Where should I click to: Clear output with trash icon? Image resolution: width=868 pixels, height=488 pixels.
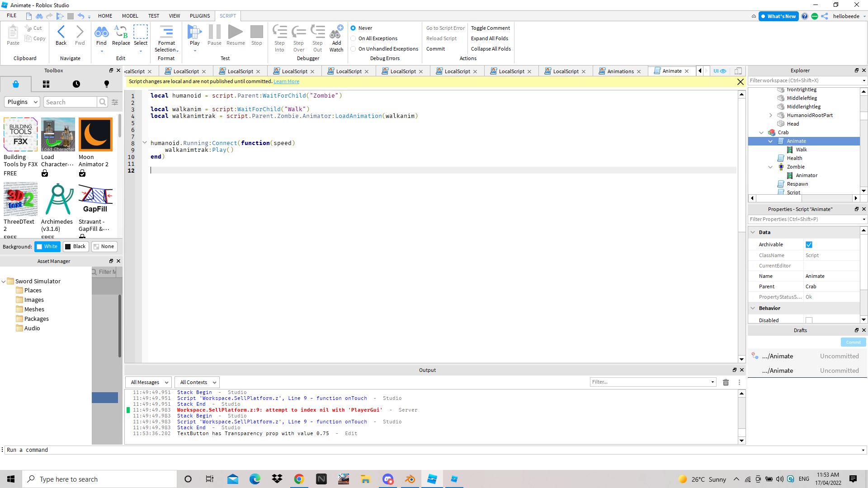click(x=726, y=382)
